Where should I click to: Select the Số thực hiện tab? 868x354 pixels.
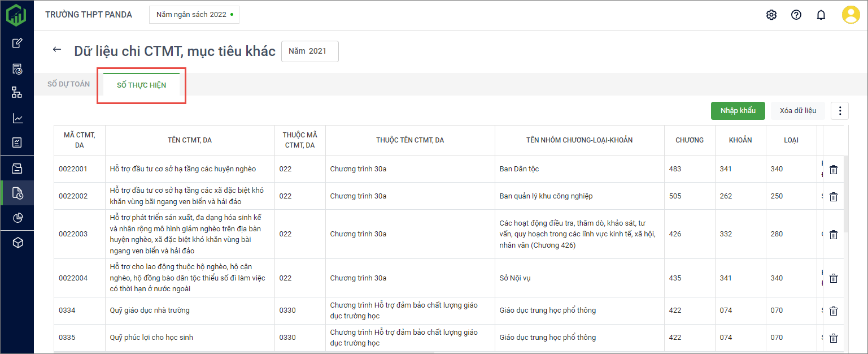point(142,85)
